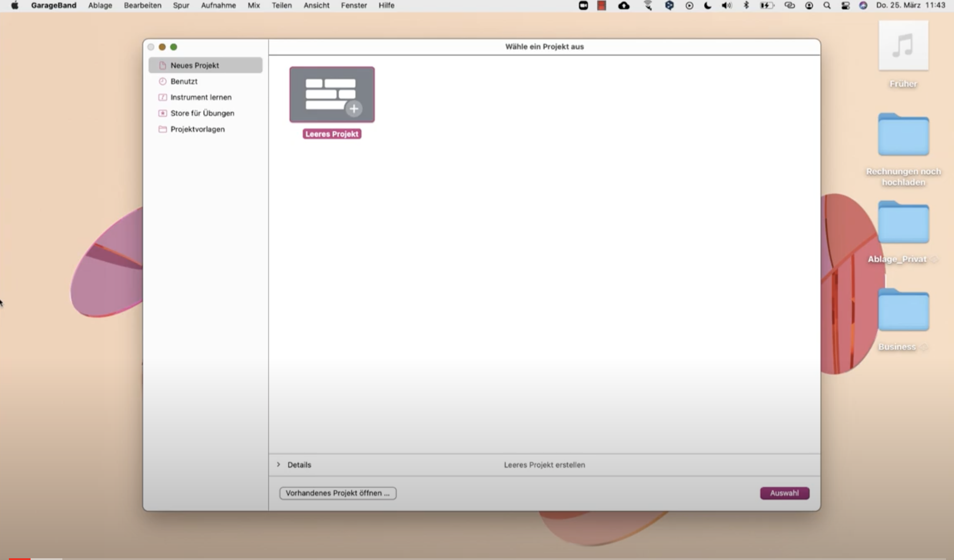
Task: Click the Wähle ein Projekt aus title
Action: (544, 47)
